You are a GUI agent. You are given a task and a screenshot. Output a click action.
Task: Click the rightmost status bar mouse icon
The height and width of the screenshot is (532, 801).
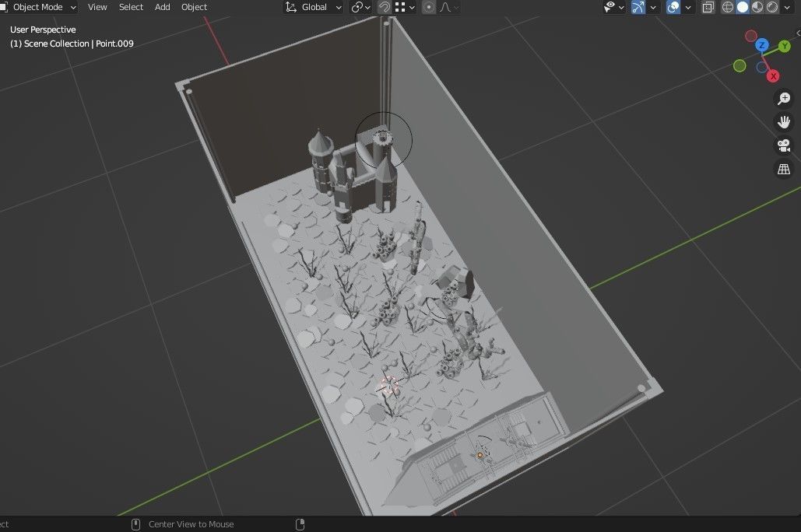300,524
